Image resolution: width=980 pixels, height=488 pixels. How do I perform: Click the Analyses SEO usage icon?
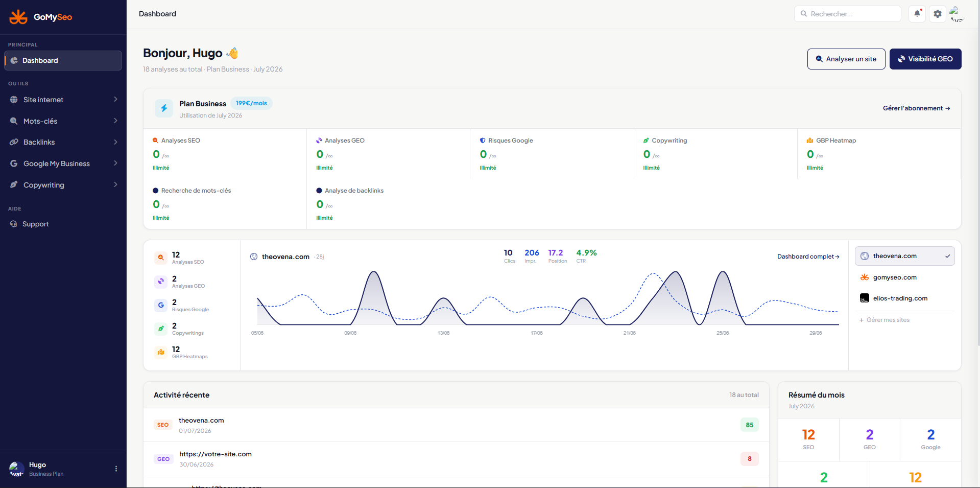(x=155, y=141)
